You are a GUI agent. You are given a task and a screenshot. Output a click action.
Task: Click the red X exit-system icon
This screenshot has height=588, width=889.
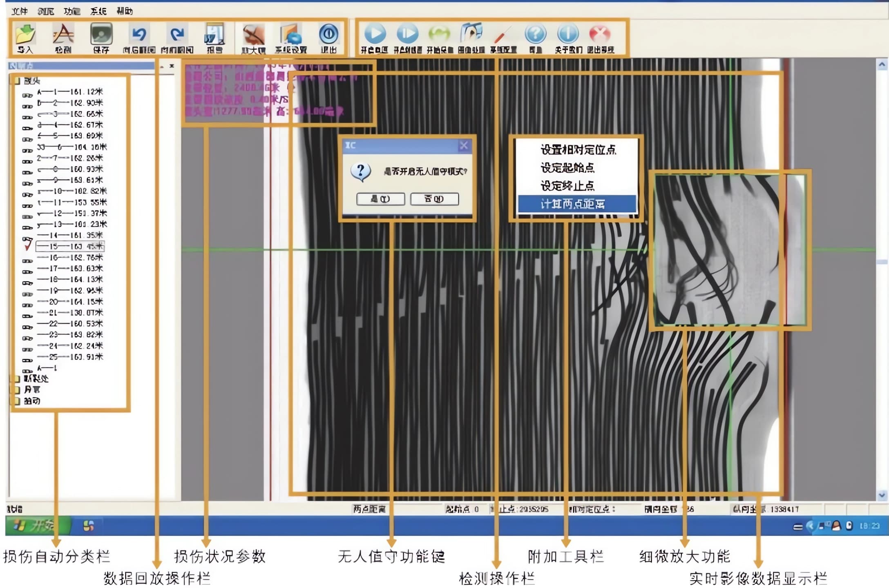(600, 34)
